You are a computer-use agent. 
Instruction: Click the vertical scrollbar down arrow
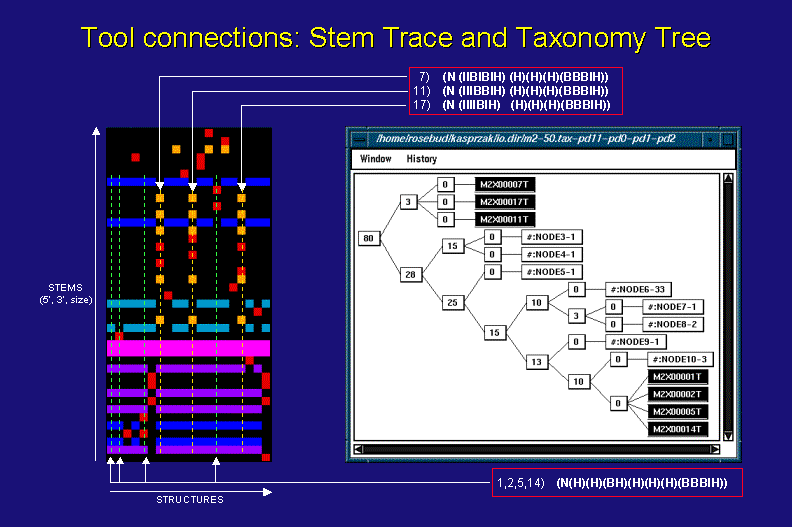click(727, 435)
